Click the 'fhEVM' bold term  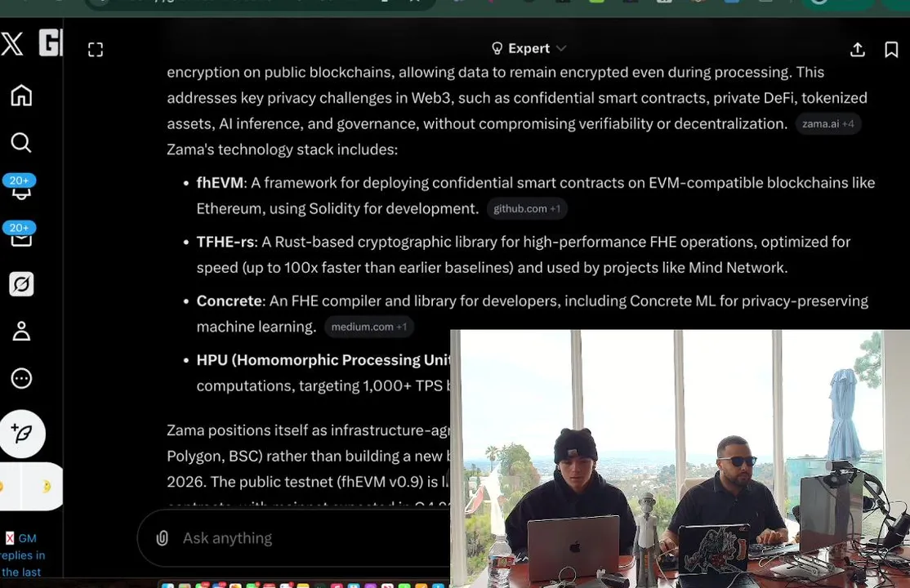[220, 183]
